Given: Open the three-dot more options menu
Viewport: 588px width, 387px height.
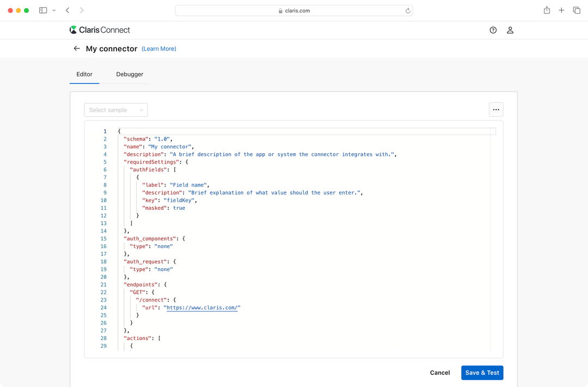Looking at the screenshot, I should tap(495, 110).
